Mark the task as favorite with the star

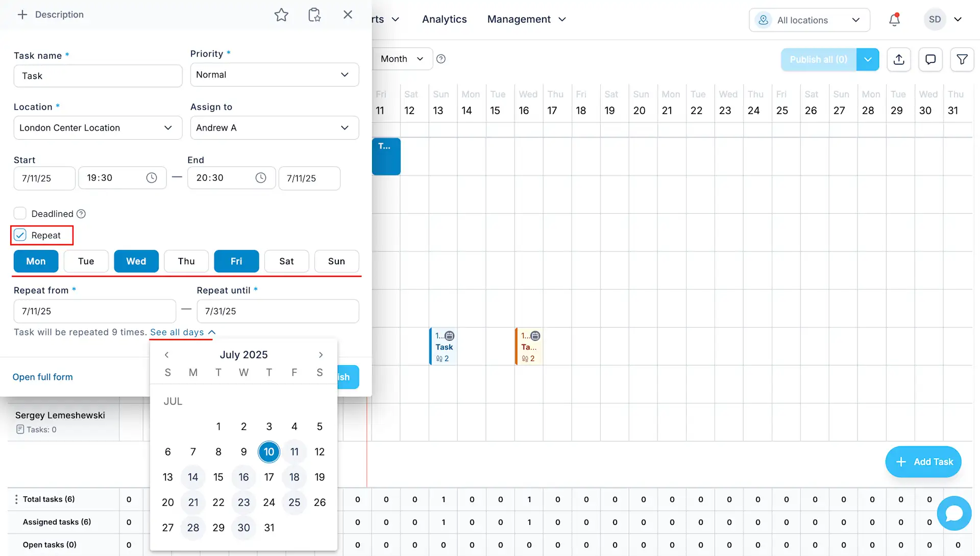[281, 14]
